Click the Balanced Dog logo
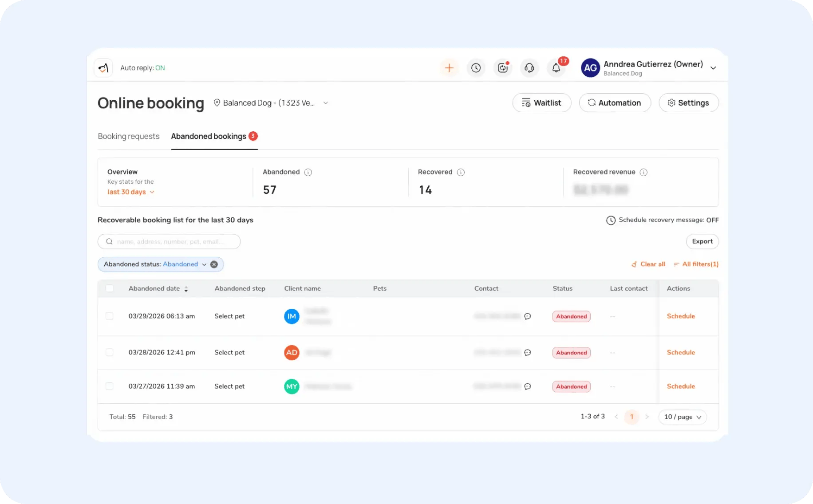 coord(103,67)
